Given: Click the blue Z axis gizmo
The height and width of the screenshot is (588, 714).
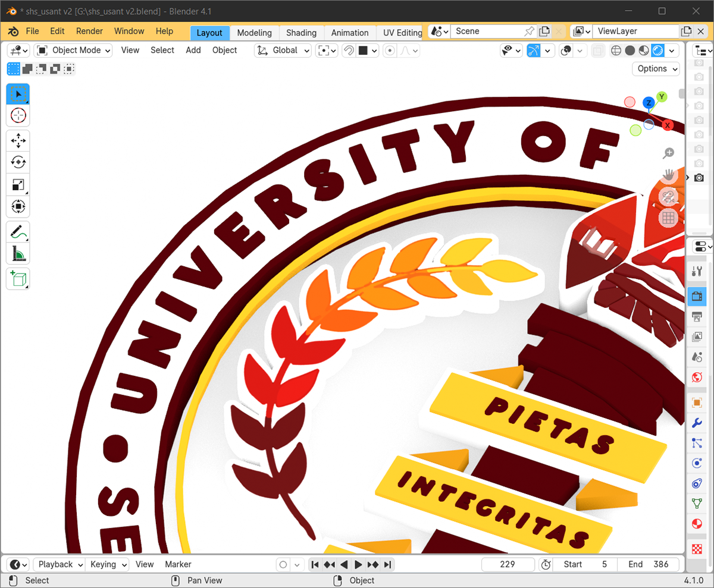Looking at the screenshot, I should pyautogui.click(x=649, y=103).
